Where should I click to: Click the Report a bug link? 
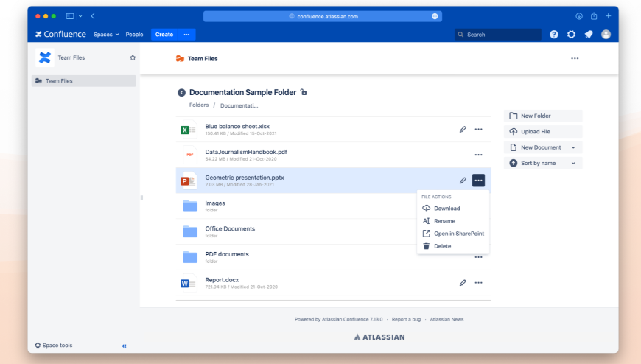[x=406, y=319]
